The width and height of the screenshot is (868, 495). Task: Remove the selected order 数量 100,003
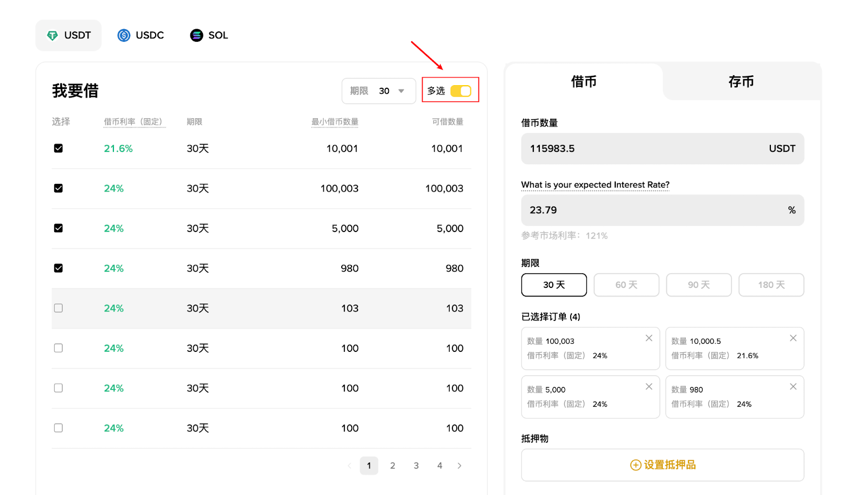point(649,338)
